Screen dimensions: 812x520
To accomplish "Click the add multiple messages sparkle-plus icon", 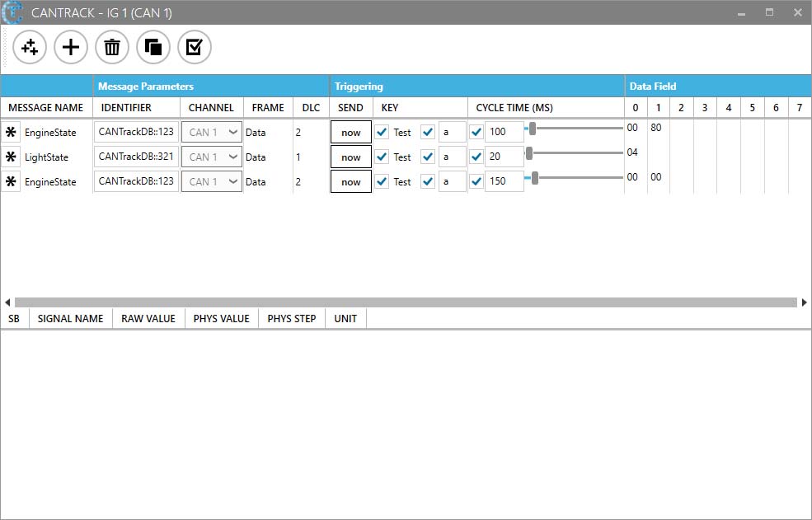I will [x=30, y=48].
